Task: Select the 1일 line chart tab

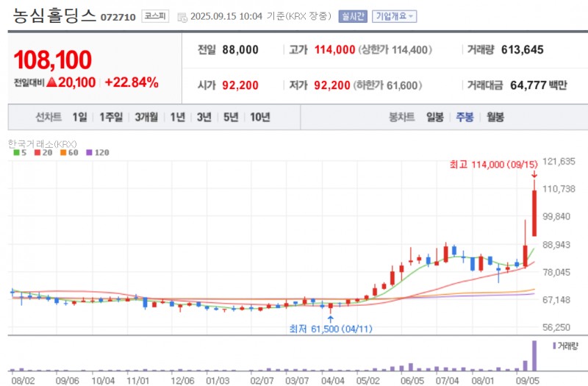Action: pyautogui.click(x=79, y=117)
